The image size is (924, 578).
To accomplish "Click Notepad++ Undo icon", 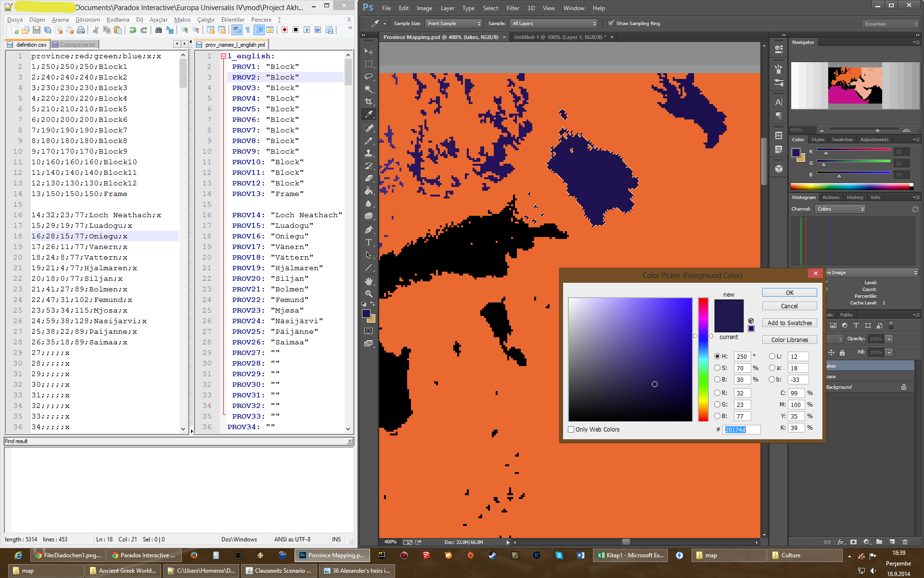I will pos(133,30).
